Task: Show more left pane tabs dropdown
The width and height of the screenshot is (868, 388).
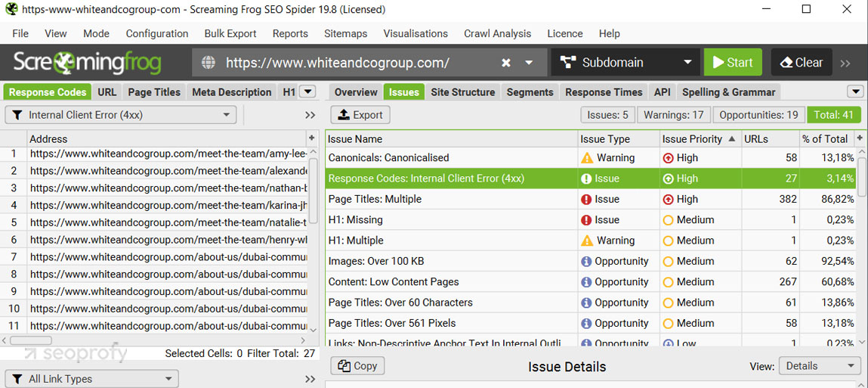Action: [x=308, y=92]
